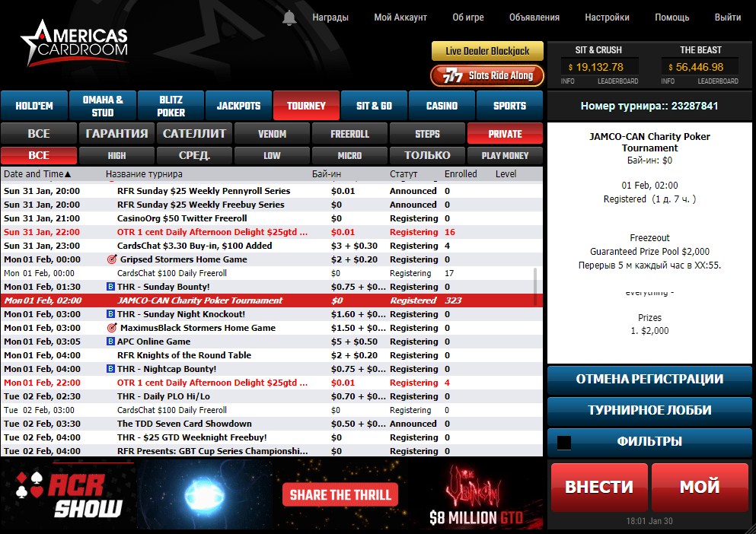The width and height of the screenshot is (756, 534).
Task: Sort by the Бай-ин column header
Action: coord(327,174)
